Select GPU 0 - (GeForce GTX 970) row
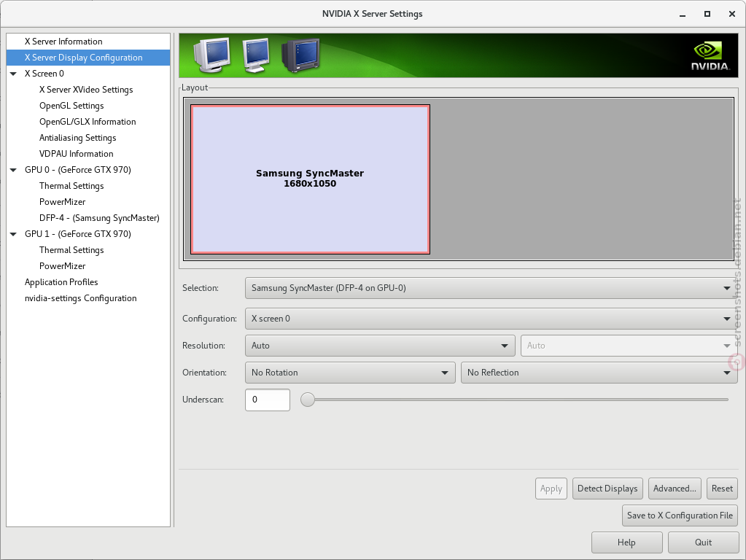Screen dimensions: 746x560 pyautogui.click(x=88, y=170)
